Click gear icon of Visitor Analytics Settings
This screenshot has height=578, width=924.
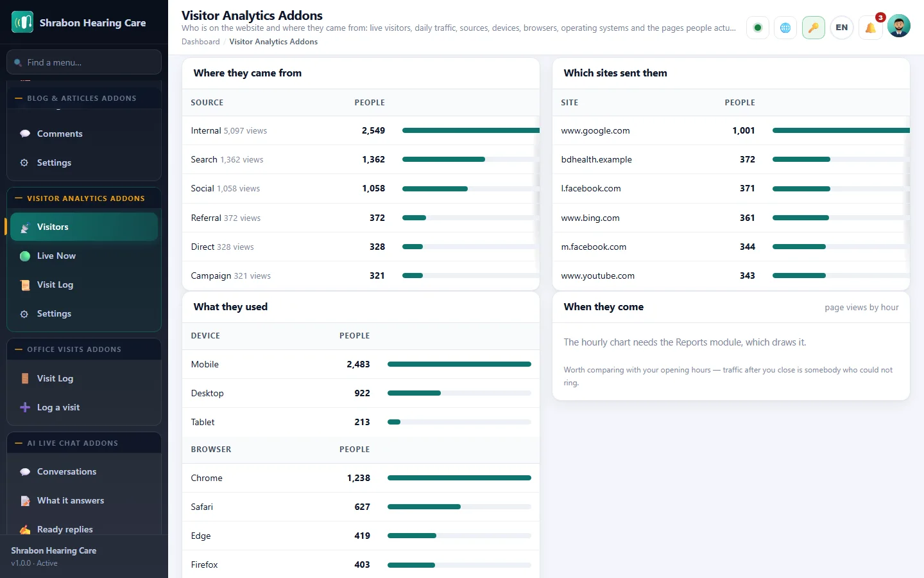pyautogui.click(x=24, y=314)
